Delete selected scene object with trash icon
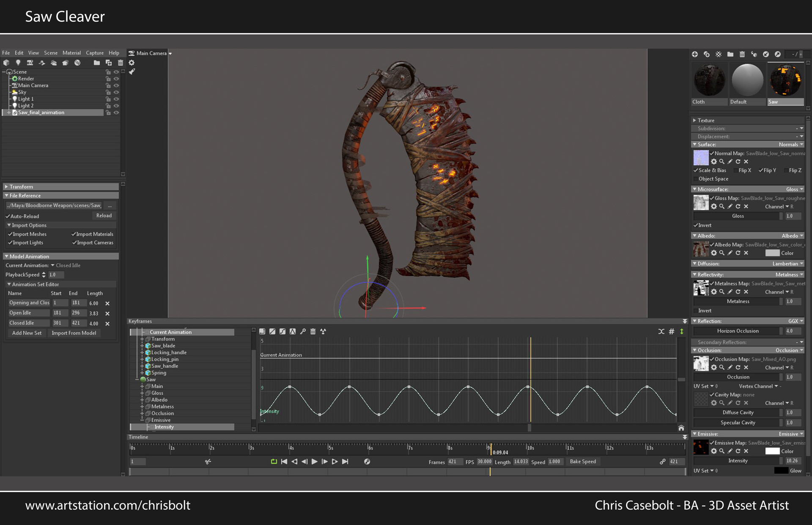Screen dimensions: 812x525 [x=121, y=63]
